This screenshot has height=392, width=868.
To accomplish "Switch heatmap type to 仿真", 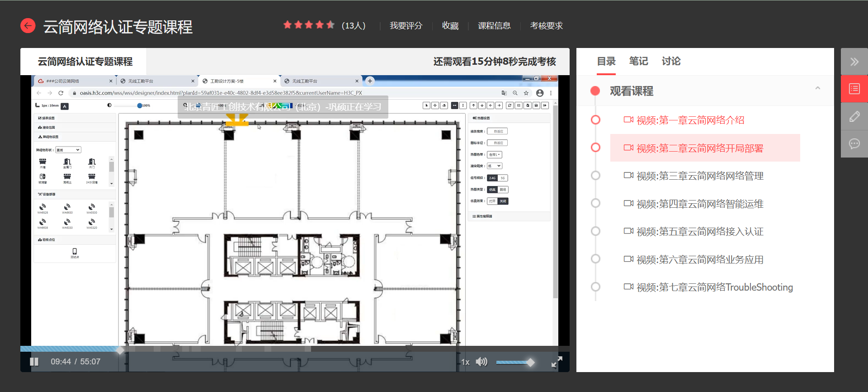I will click(x=492, y=190).
